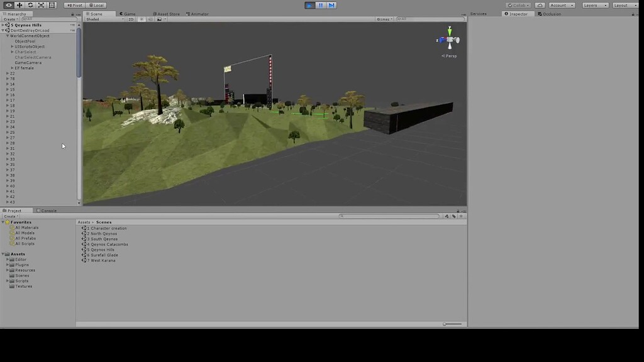The width and height of the screenshot is (644, 362).
Task: Select the Rect transform tool
Action: [x=51, y=5]
